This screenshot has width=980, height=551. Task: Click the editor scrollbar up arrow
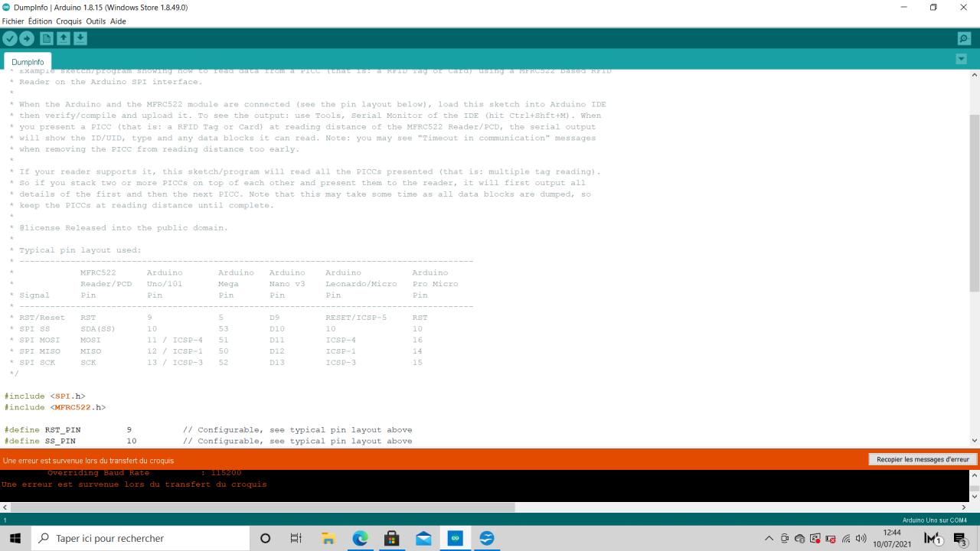974,75
